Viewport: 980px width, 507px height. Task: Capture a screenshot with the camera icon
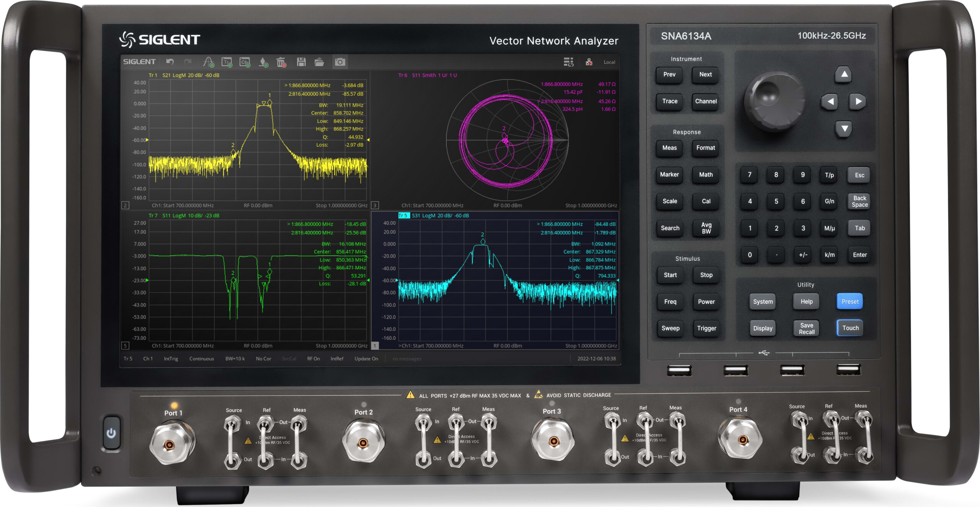coord(340,62)
